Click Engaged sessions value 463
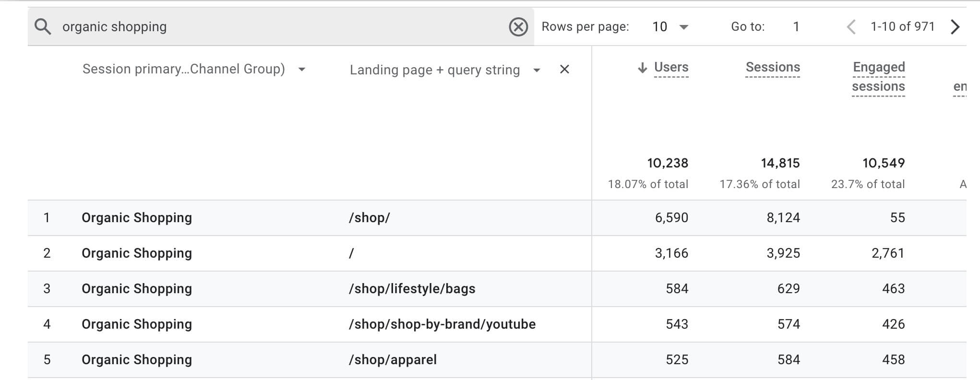The height and width of the screenshot is (380, 980). pyautogui.click(x=894, y=289)
